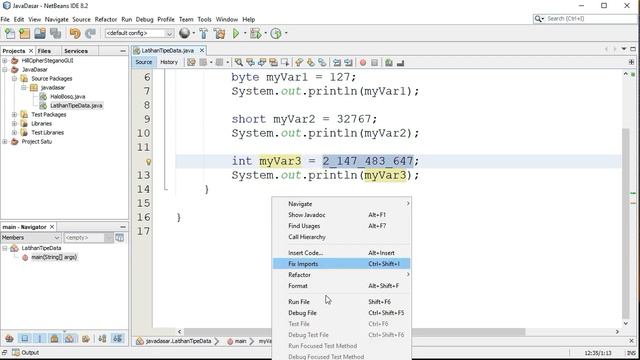Toggle Fully Qualified Names in Navigator
640x360 pixels.
85,338
